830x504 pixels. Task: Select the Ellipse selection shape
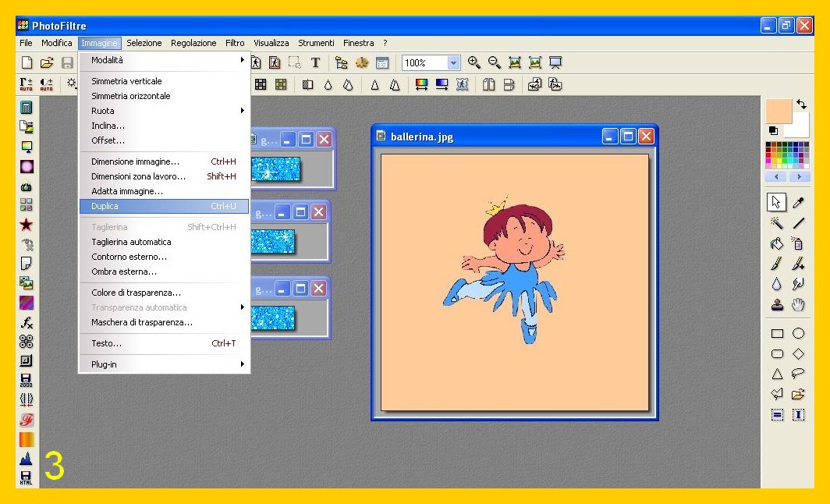tap(798, 333)
